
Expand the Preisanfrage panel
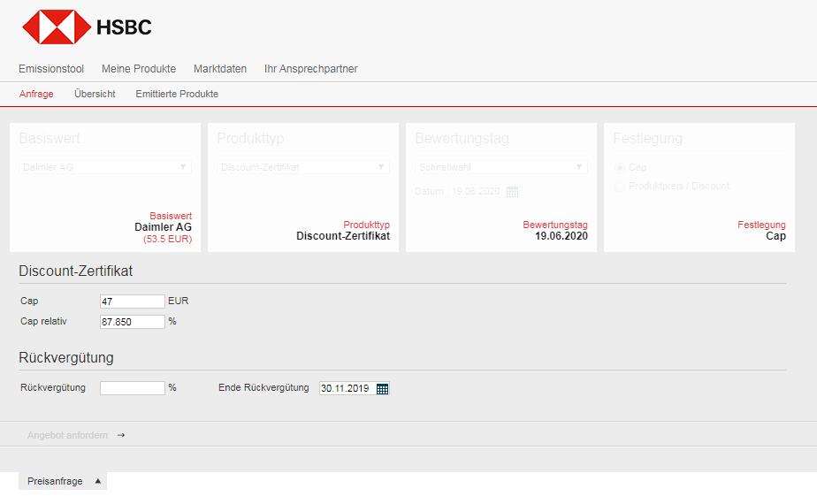(x=63, y=481)
